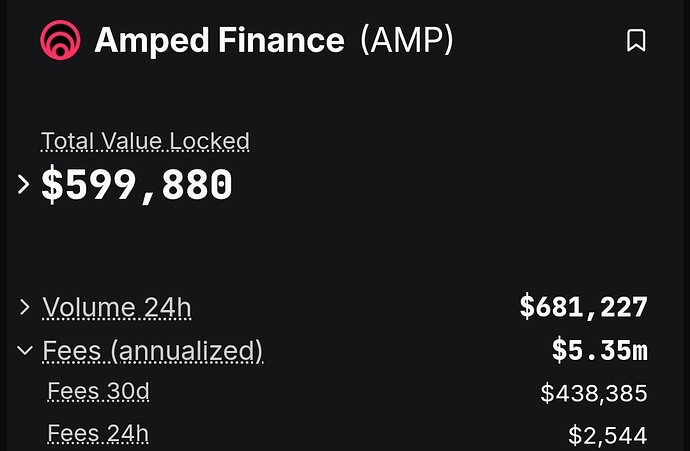Expand the Total Value Locked breakdown chevron

(x=23, y=184)
